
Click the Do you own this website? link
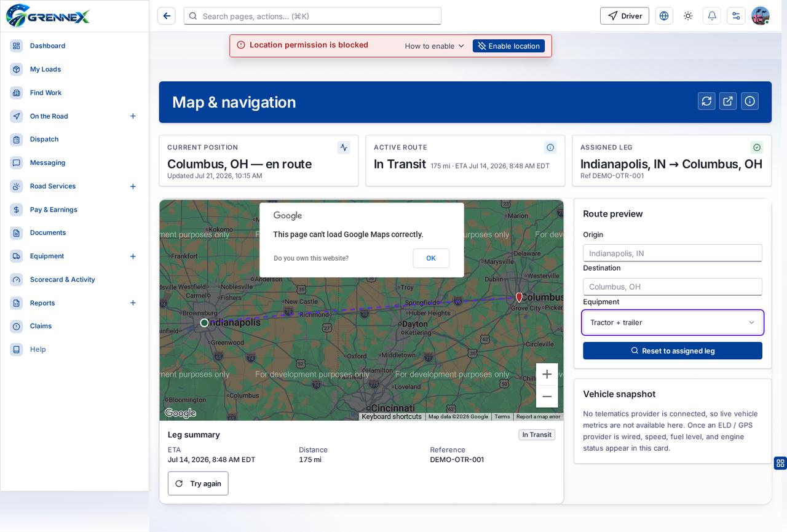(x=311, y=258)
